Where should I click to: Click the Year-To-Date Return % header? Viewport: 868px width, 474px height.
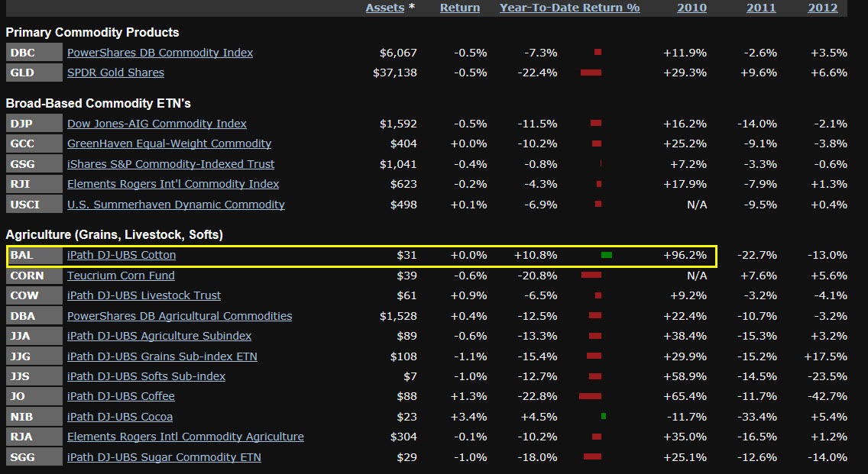(569, 8)
